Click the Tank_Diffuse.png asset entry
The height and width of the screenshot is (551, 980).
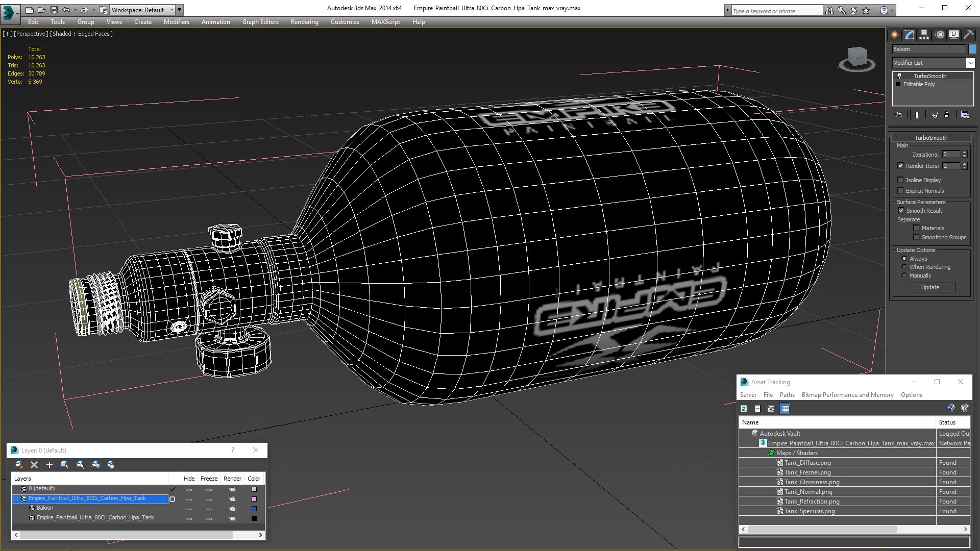click(x=807, y=463)
